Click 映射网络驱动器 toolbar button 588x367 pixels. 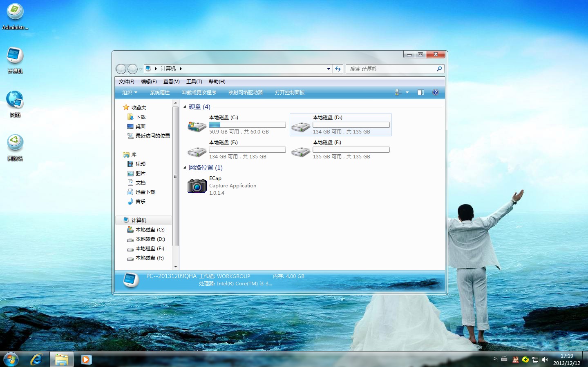tap(246, 93)
